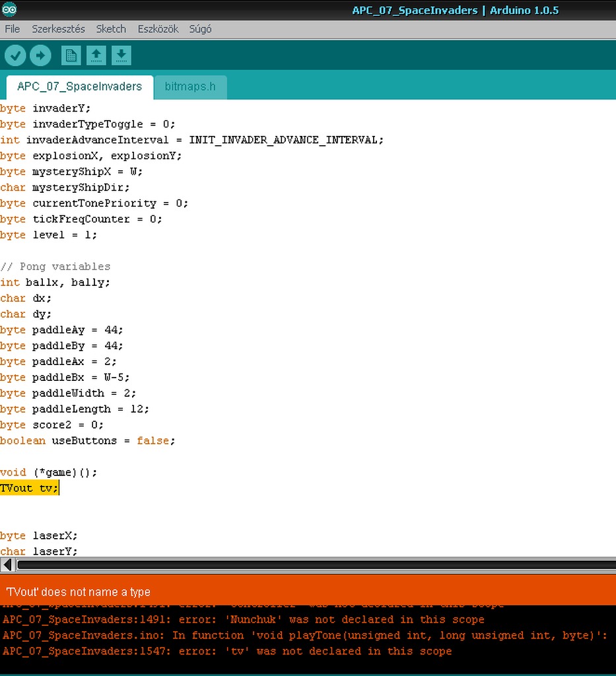
Task: Click the line 'byte invaderTypeToggle = 0;'
Action: click(88, 124)
